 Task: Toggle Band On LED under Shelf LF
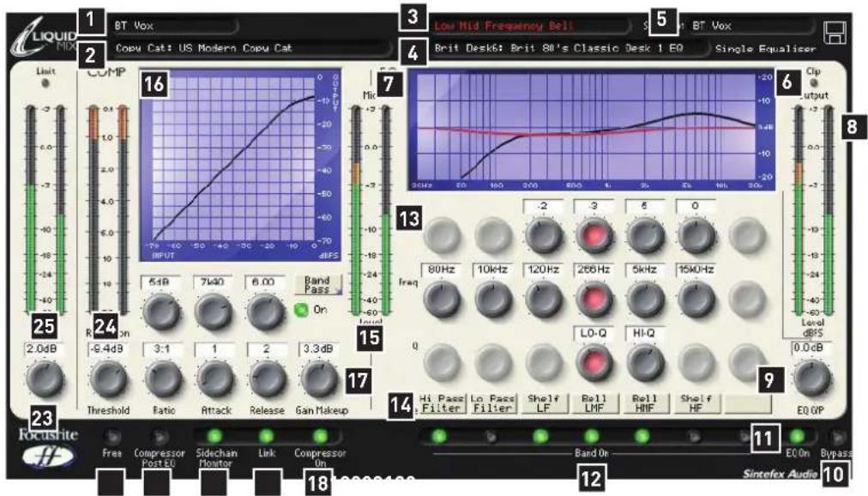pos(541,437)
